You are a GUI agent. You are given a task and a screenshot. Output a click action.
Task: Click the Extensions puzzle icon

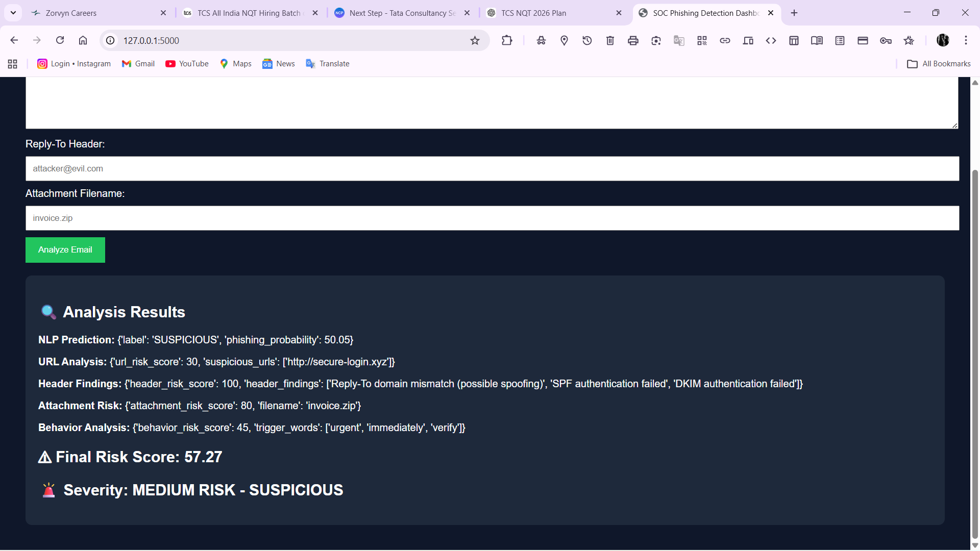tap(507, 40)
